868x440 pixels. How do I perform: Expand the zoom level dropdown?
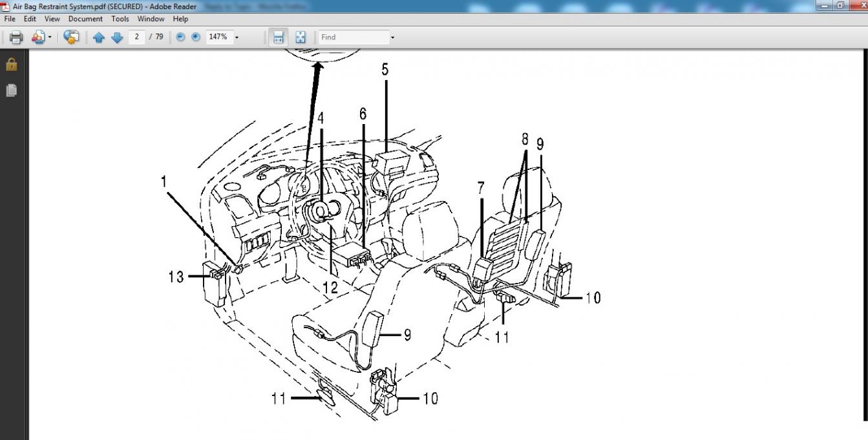pyautogui.click(x=237, y=37)
